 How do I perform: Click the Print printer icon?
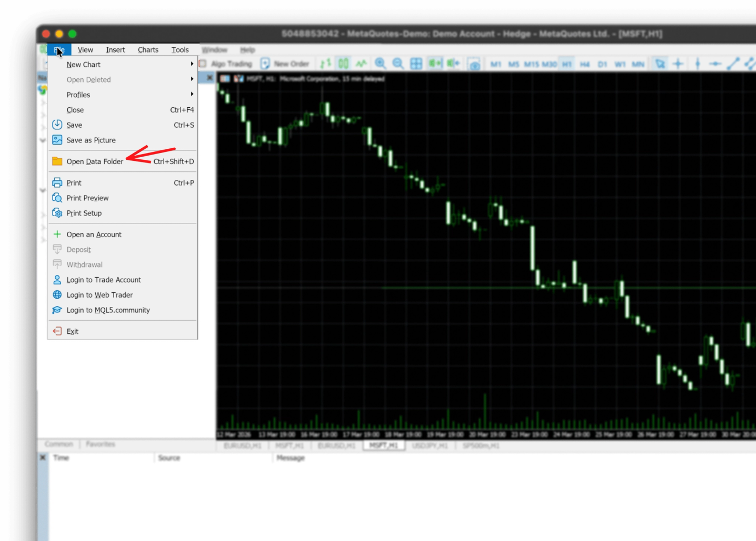tap(57, 182)
